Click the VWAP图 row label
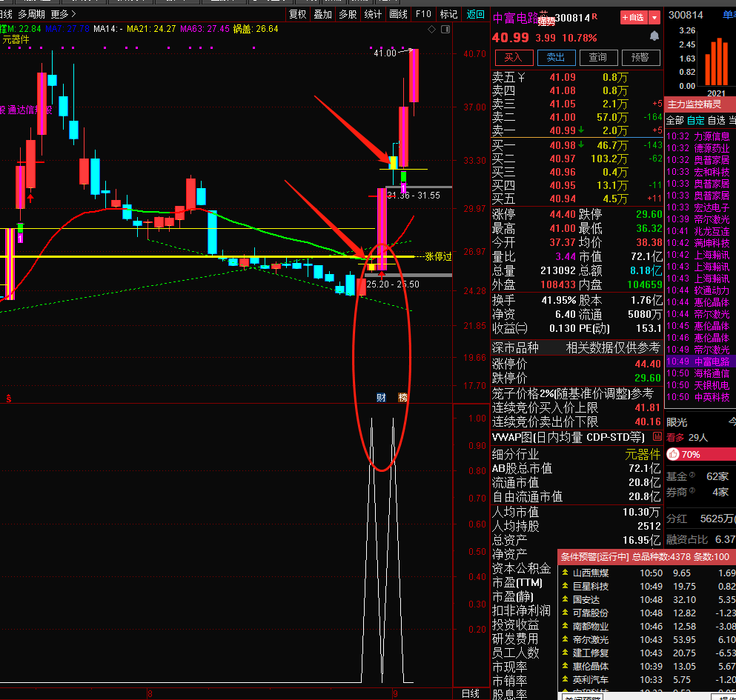 coord(568,437)
